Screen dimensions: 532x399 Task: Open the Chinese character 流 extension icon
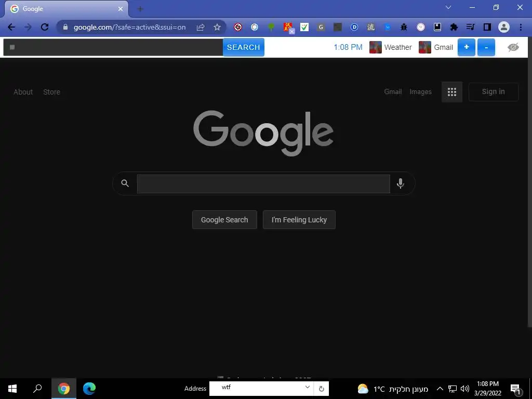[x=371, y=27]
